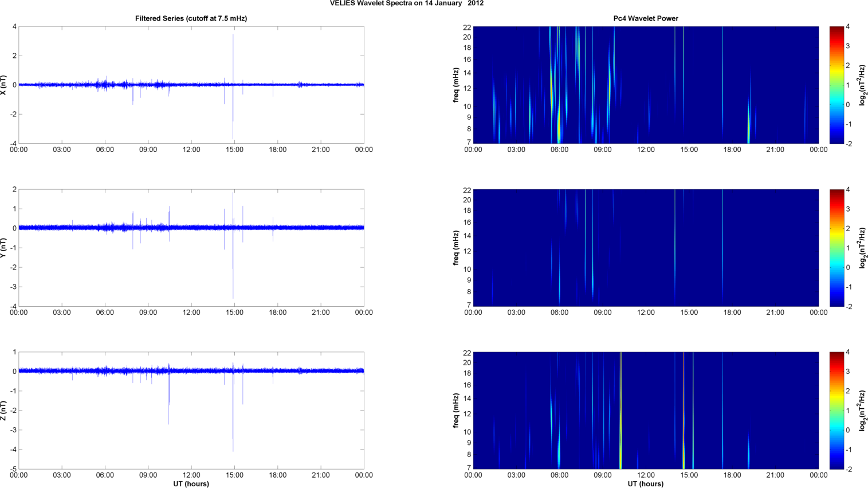Click freq (mHz) label of bottom wavelet plot
Image resolution: width=868 pixels, height=488 pixels.
click(456, 411)
